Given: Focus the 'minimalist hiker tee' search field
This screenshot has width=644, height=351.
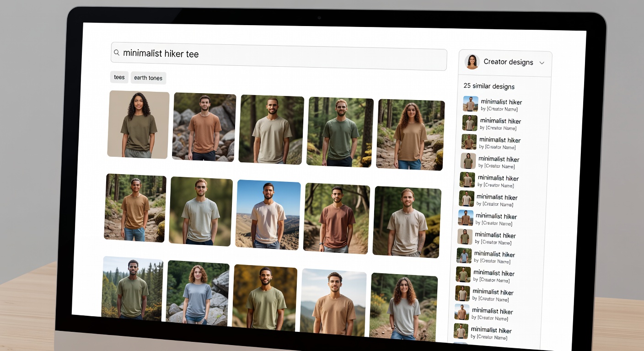Looking at the screenshot, I should (279, 57).
